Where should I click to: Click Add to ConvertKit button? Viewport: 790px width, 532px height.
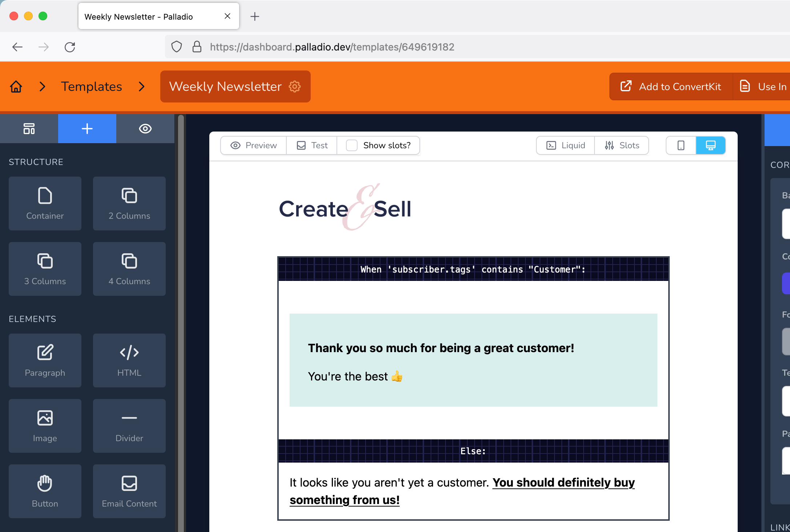click(x=671, y=86)
